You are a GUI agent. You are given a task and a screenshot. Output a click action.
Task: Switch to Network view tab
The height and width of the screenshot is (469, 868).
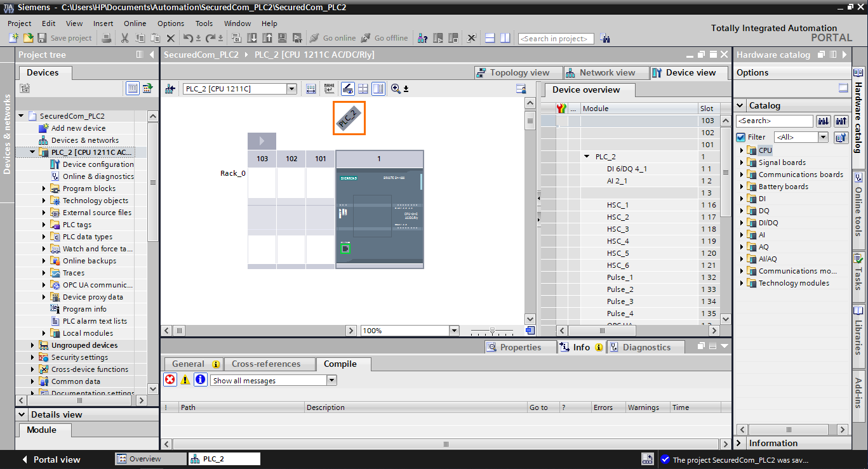606,72
